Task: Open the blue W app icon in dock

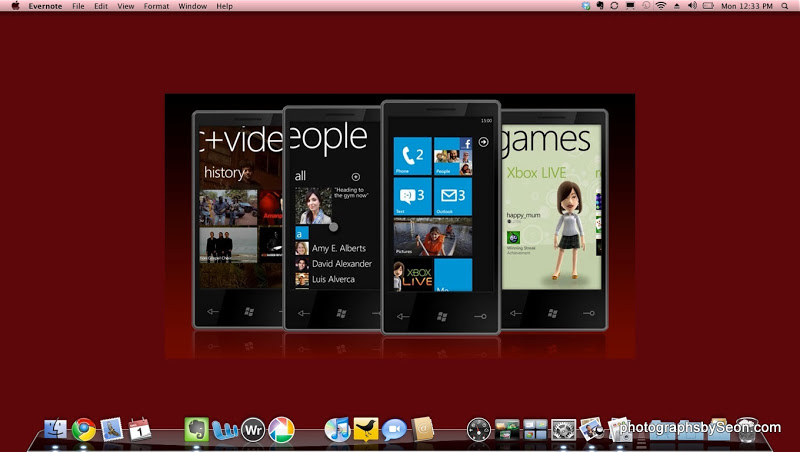Action: pos(225,430)
